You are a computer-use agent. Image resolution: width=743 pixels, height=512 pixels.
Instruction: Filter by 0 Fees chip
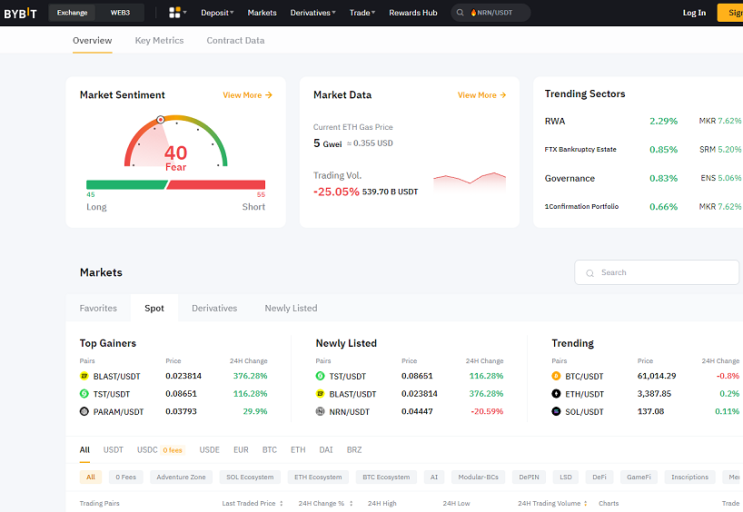[126, 477]
